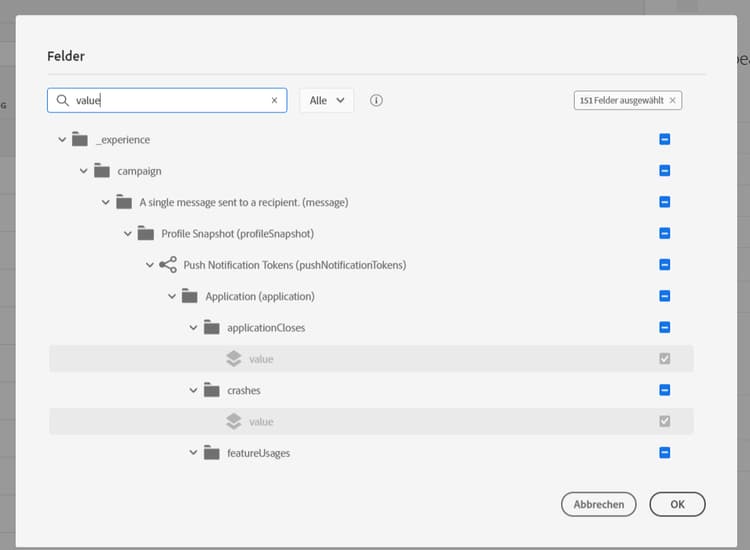The width and height of the screenshot is (750, 550).
Task: Collapse the Profile Snapshot node
Action: (128, 234)
